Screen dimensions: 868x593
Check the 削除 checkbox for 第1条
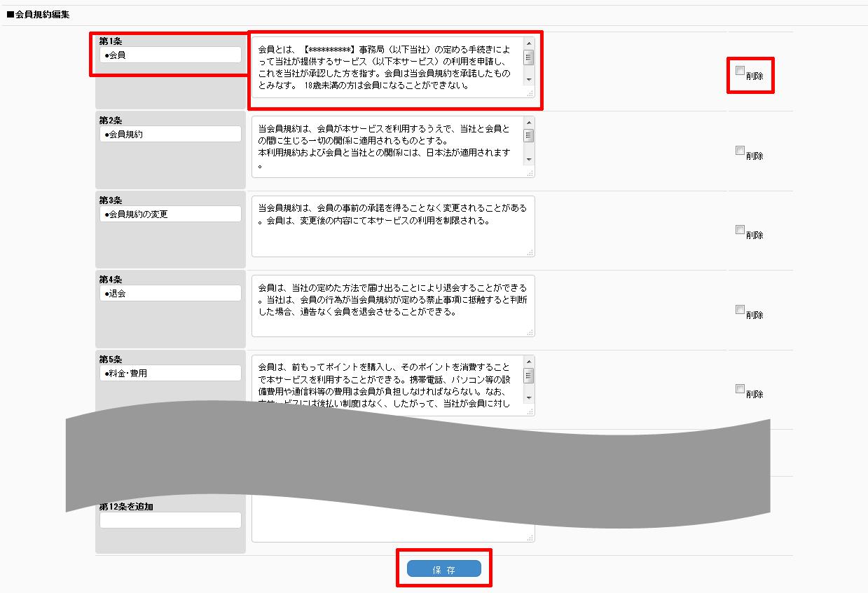[740, 70]
